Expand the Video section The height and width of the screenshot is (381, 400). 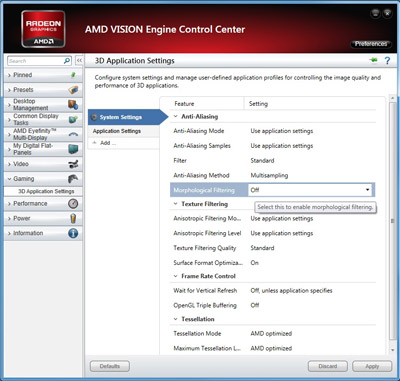[9, 164]
